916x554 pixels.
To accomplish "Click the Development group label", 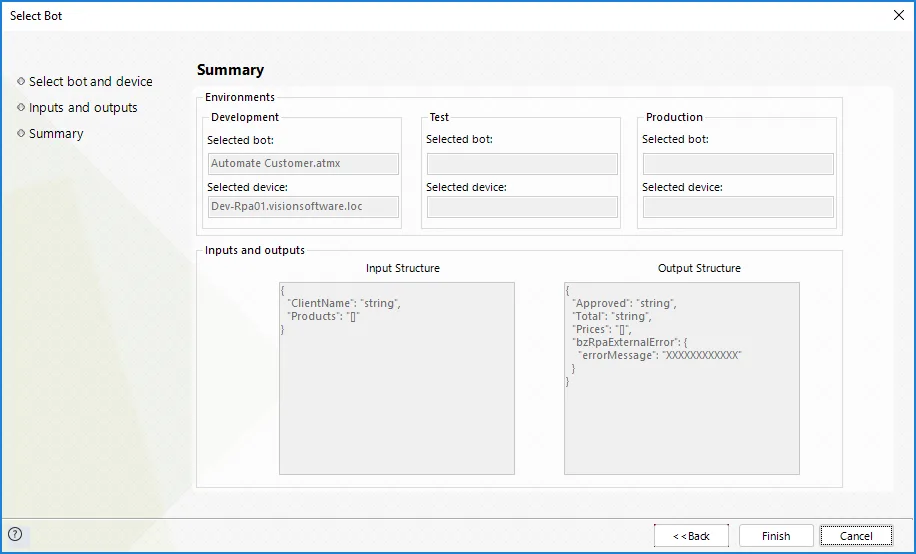I will (245, 117).
